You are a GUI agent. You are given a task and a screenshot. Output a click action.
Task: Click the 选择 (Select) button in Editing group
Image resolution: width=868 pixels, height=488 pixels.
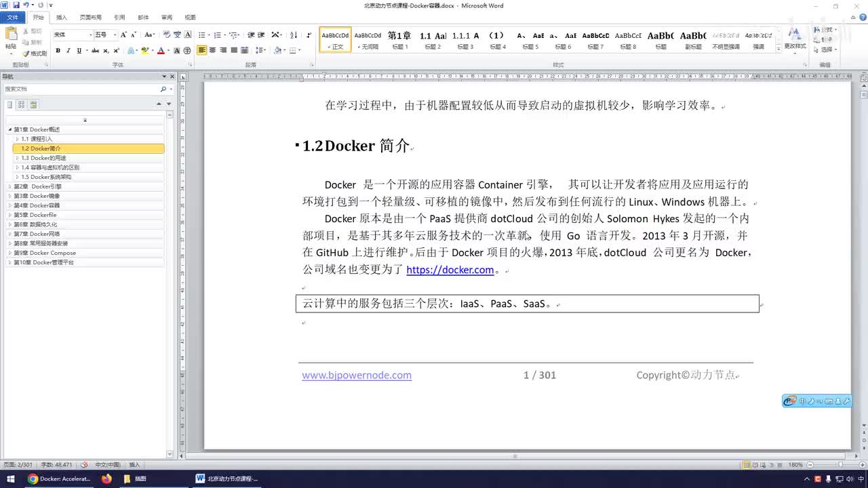coord(825,49)
